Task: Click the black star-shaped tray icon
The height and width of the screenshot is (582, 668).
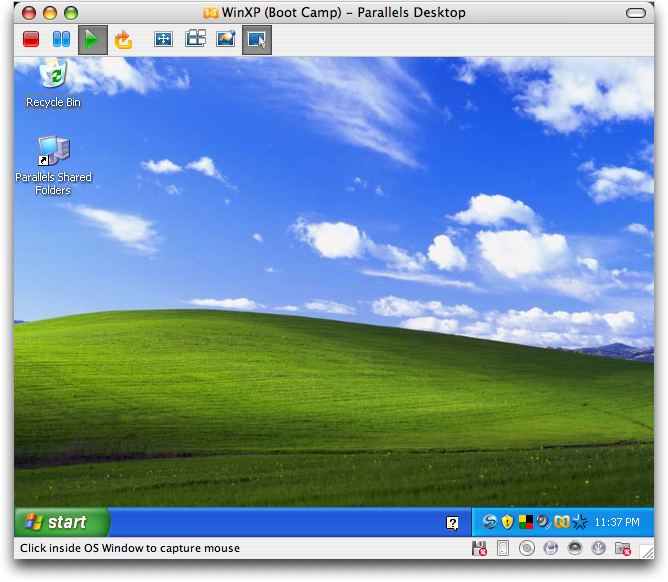Action: (580, 522)
